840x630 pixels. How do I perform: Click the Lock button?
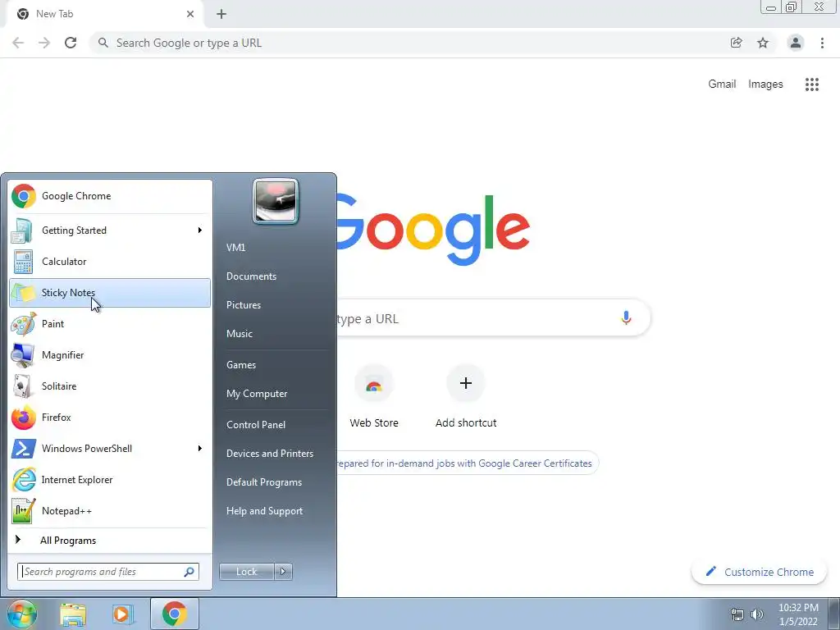click(x=247, y=572)
